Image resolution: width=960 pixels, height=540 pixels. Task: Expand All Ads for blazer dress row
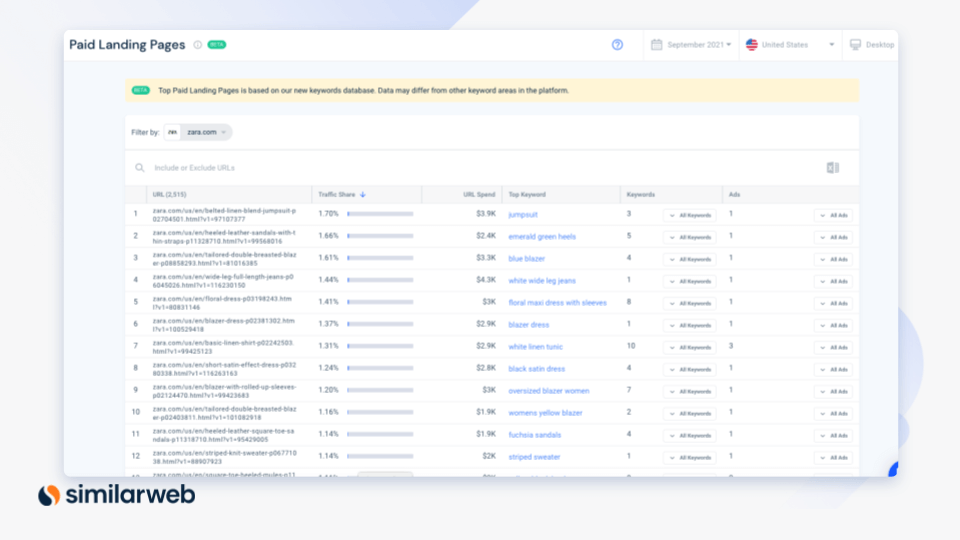coord(833,326)
